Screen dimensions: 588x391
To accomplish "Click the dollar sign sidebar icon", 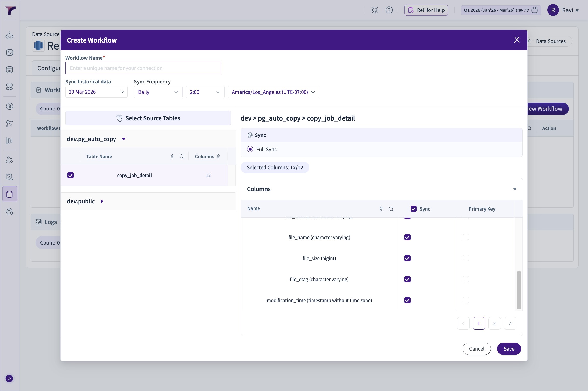I will 10,106.
